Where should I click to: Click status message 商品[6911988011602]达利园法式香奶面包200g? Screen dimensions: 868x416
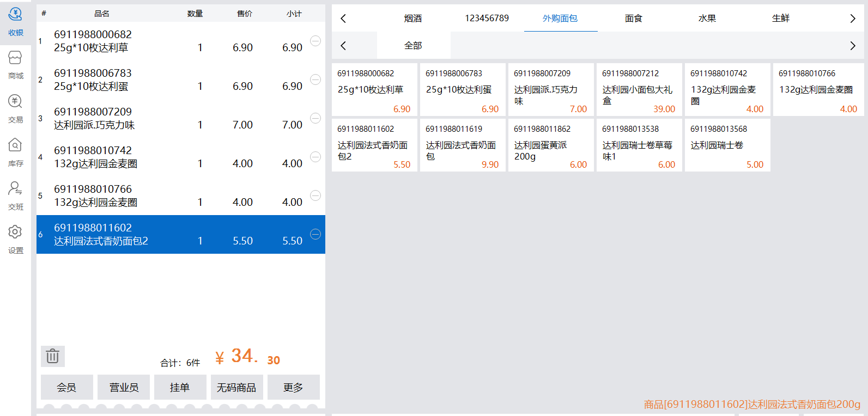752,404
